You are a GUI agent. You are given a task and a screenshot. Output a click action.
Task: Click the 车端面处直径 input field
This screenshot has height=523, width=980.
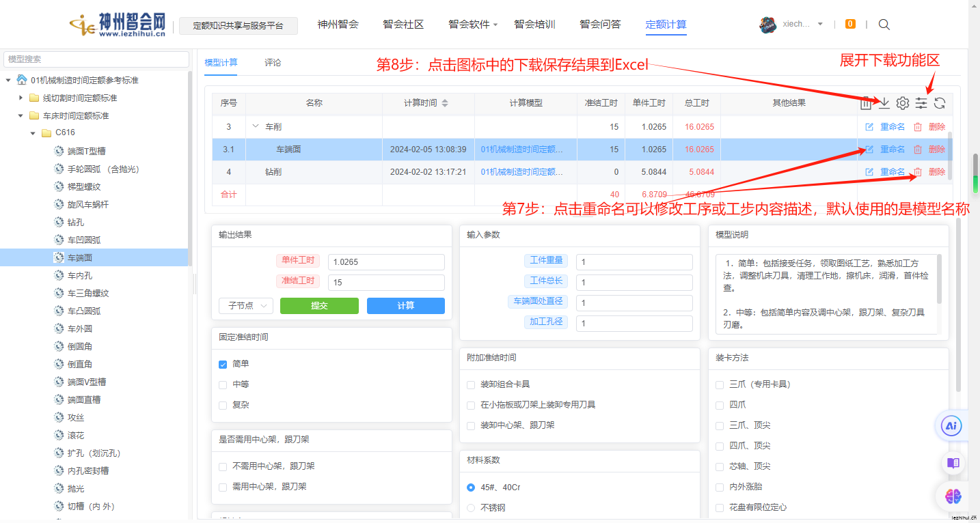[x=634, y=303]
